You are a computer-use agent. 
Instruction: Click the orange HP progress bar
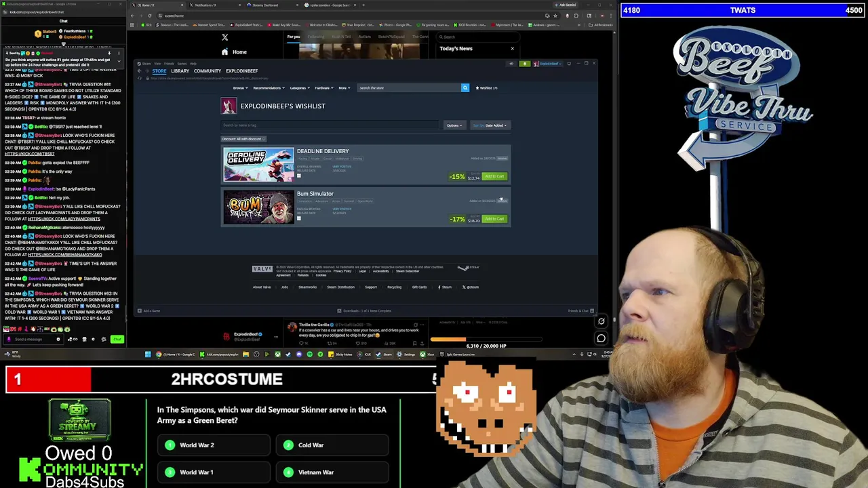tap(486, 340)
